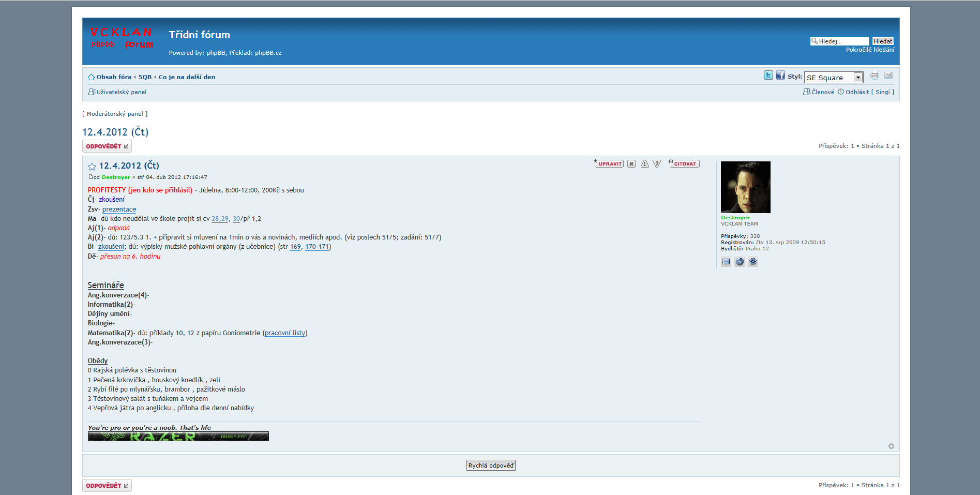Open the Styl dropdown showing SE Square
Screen dimensions: 980x495
click(834, 78)
